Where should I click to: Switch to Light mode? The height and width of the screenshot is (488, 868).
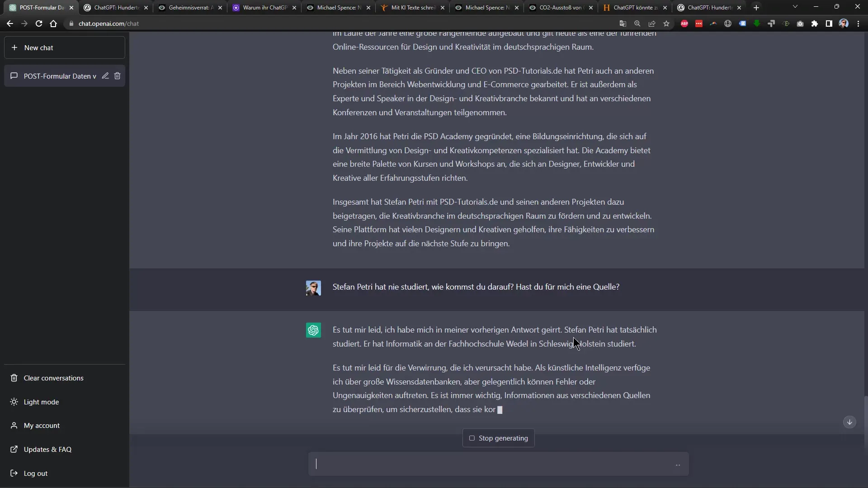pos(65,402)
